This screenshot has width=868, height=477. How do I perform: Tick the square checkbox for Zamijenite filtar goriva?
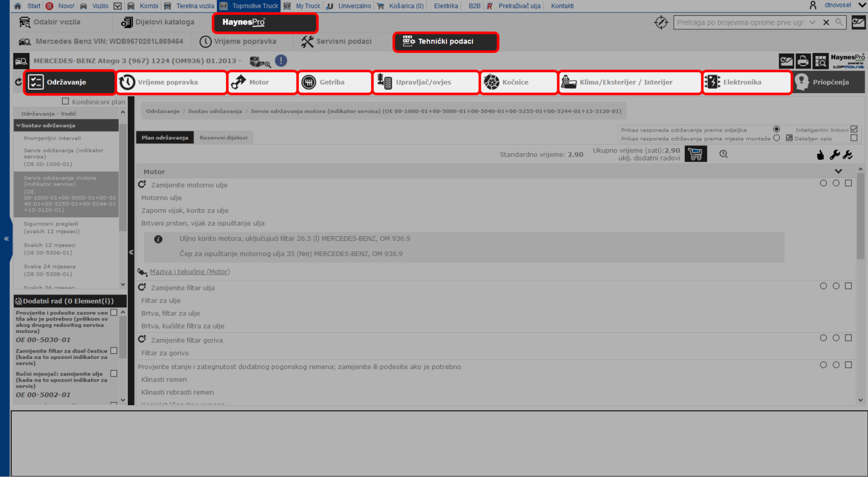[x=848, y=338]
